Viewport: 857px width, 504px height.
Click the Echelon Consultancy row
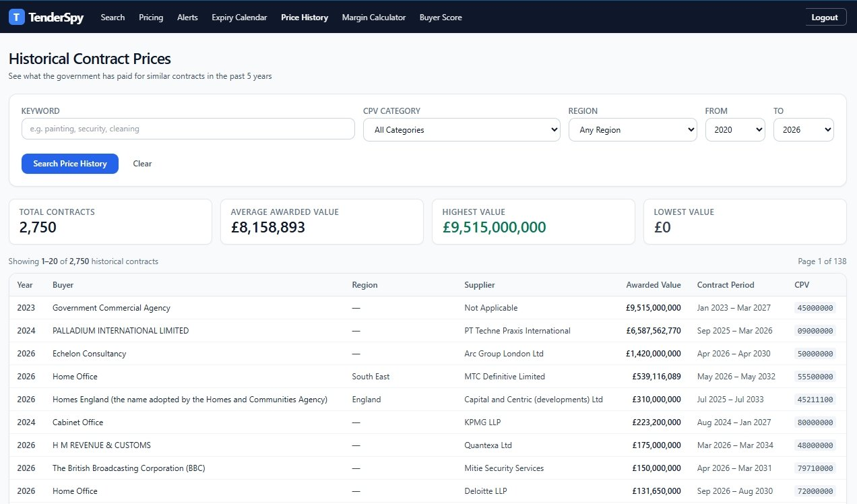click(x=428, y=354)
